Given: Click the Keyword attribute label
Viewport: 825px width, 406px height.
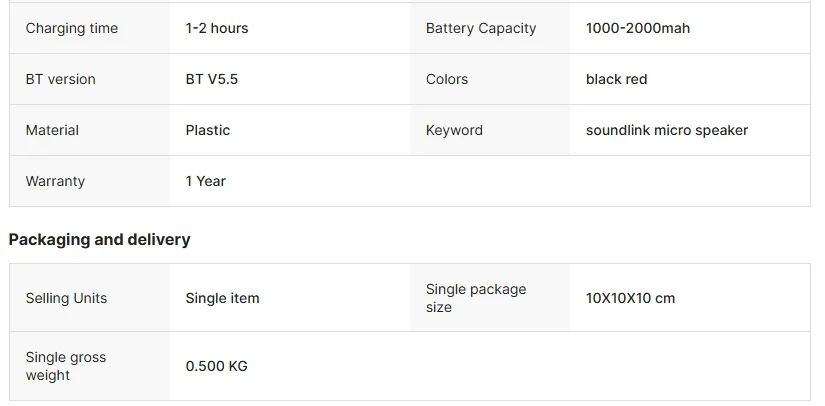Looking at the screenshot, I should click(x=454, y=130).
